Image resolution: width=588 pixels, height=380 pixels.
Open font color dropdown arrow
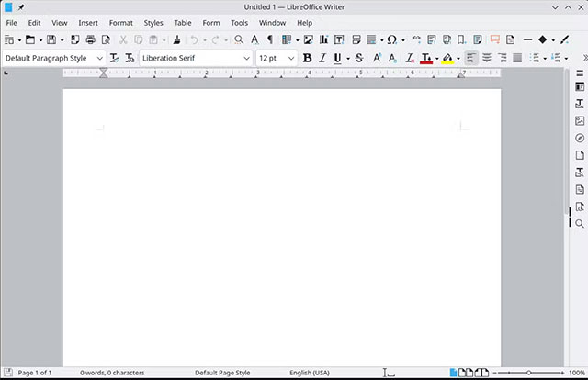click(x=437, y=59)
